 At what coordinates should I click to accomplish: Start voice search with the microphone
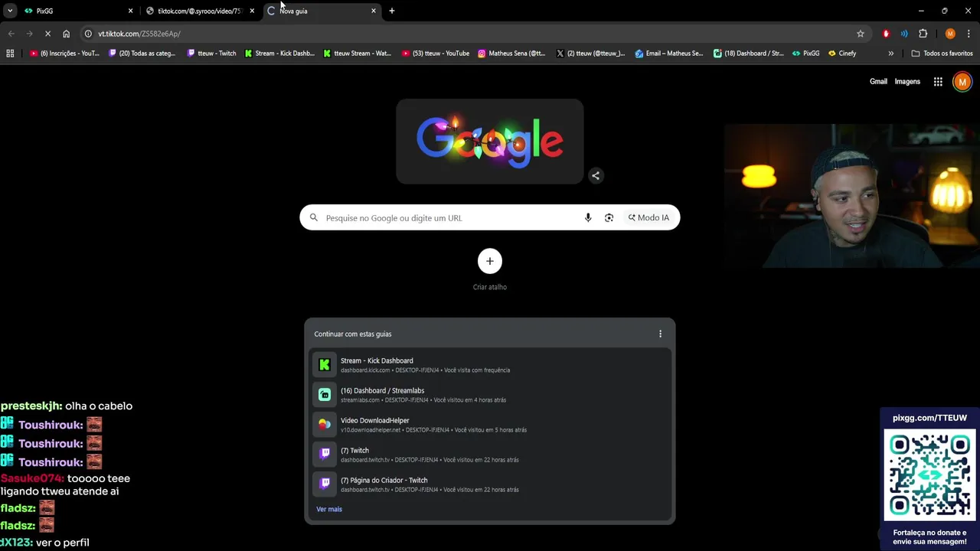(588, 218)
